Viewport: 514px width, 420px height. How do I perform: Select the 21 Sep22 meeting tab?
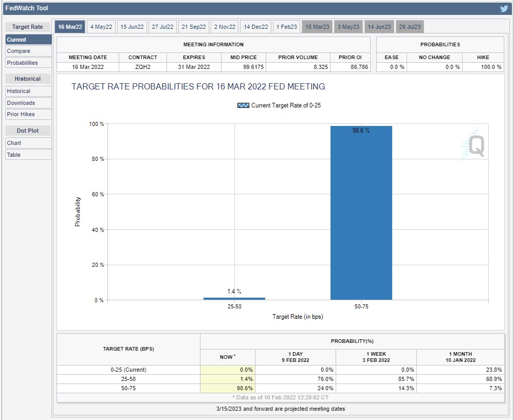point(194,27)
